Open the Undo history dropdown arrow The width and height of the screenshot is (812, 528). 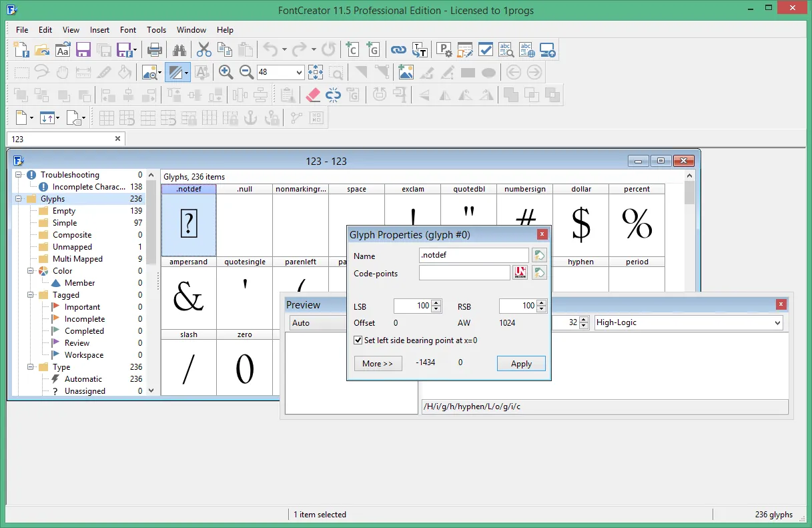pyautogui.click(x=284, y=49)
